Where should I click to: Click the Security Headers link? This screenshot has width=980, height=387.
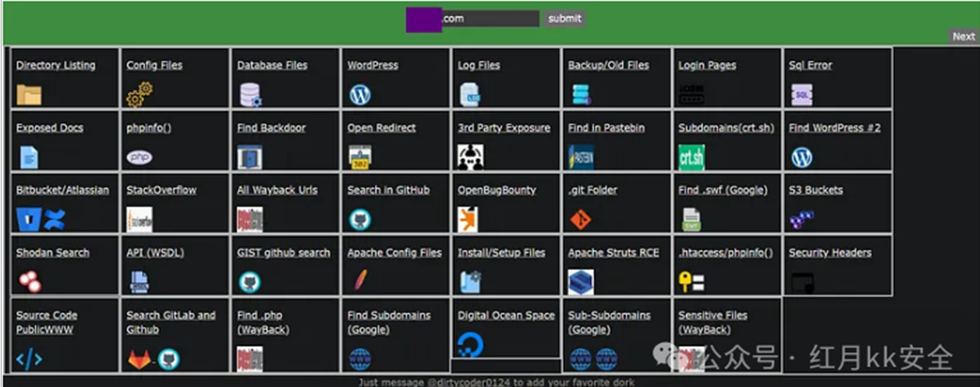click(x=830, y=253)
